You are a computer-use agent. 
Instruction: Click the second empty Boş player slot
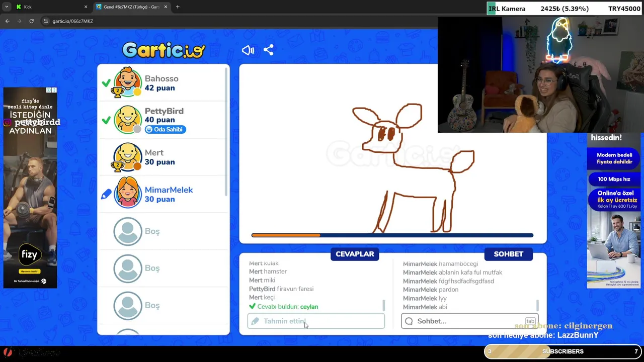click(x=164, y=268)
